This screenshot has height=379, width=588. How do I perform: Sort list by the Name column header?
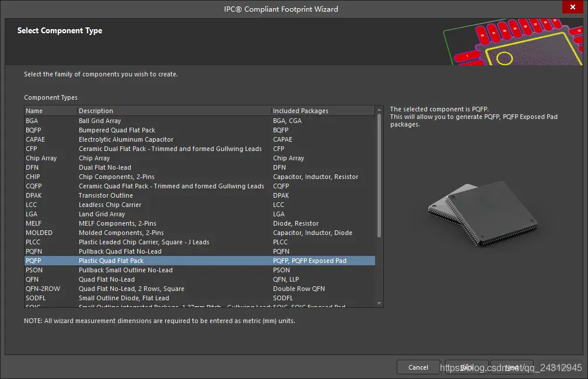tap(51, 111)
